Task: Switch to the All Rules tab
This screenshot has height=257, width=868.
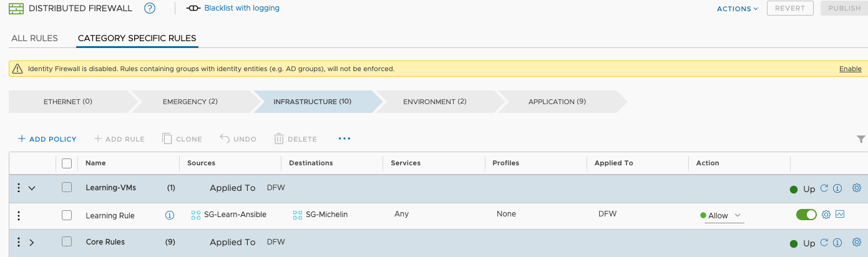Action: pyautogui.click(x=35, y=38)
